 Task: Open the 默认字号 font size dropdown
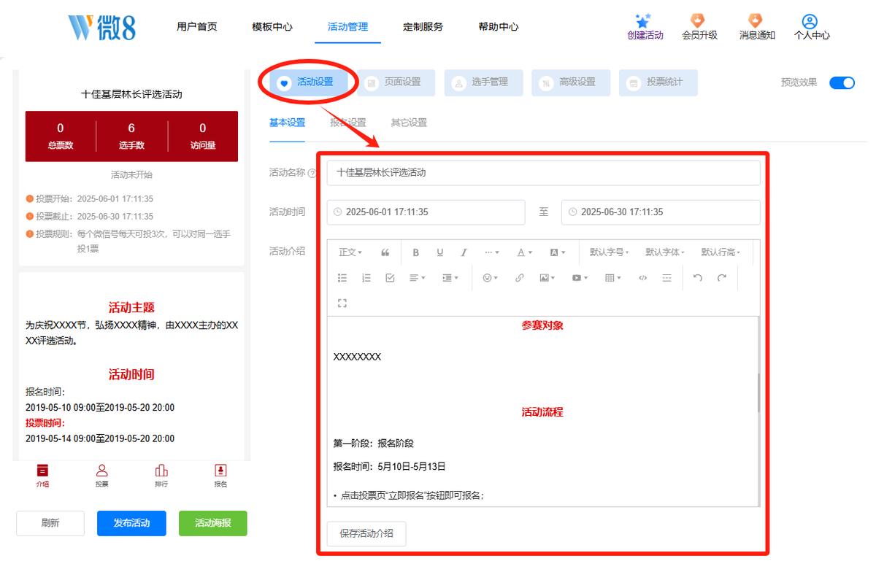click(610, 252)
